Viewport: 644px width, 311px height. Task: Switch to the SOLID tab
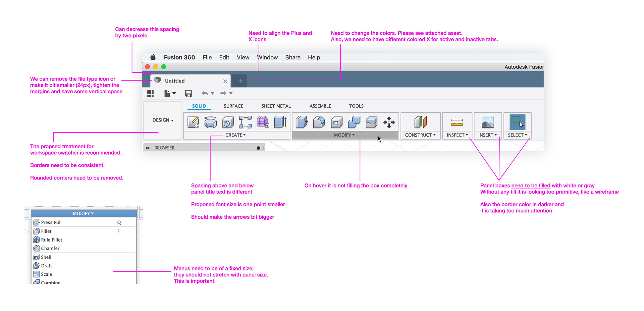(199, 106)
